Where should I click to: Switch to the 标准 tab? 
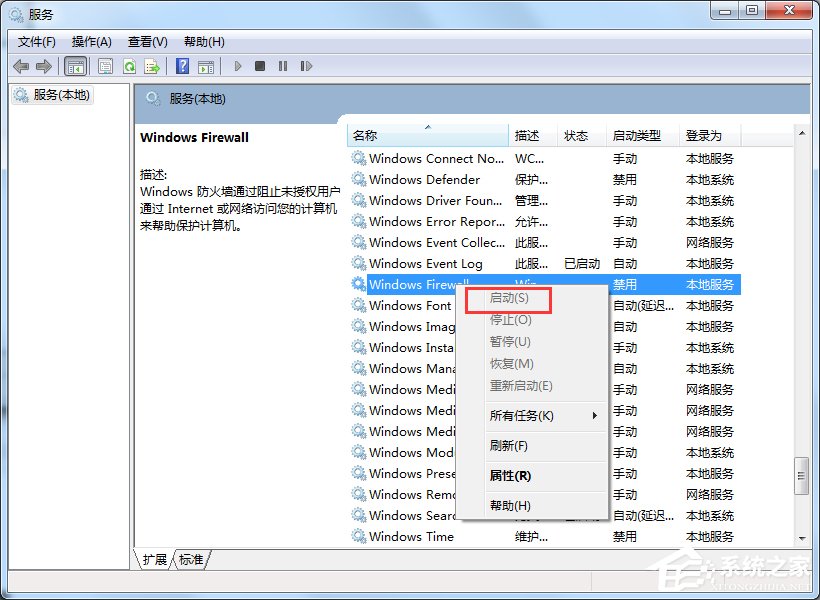coord(190,560)
